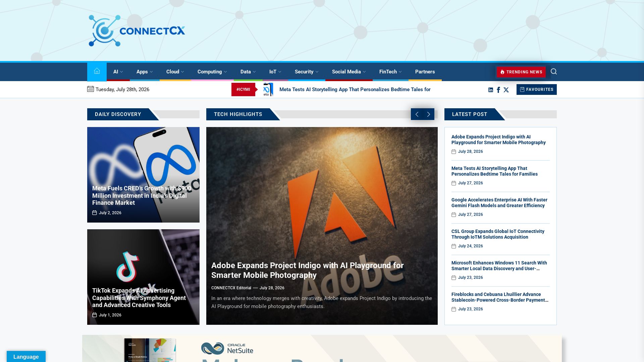Expand the Security menu dropdown
The height and width of the screenshot is (362, 644).
click(x=307, y=72)
